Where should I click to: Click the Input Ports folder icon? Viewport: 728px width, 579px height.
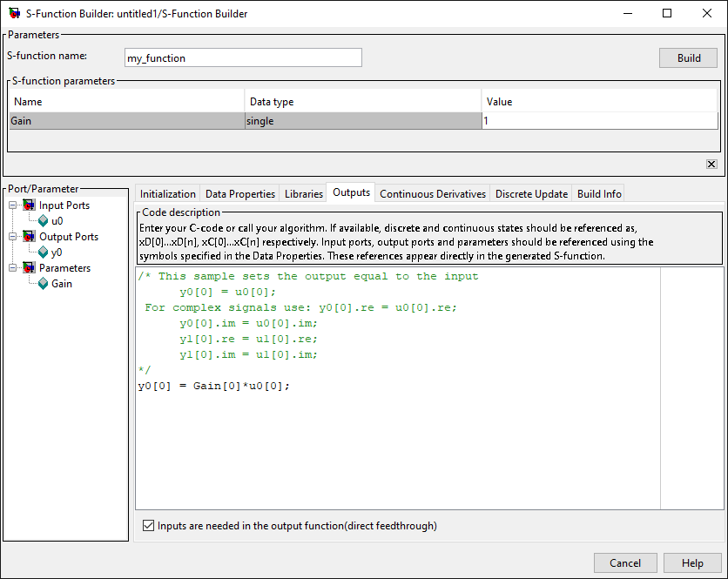coord(29,205)
